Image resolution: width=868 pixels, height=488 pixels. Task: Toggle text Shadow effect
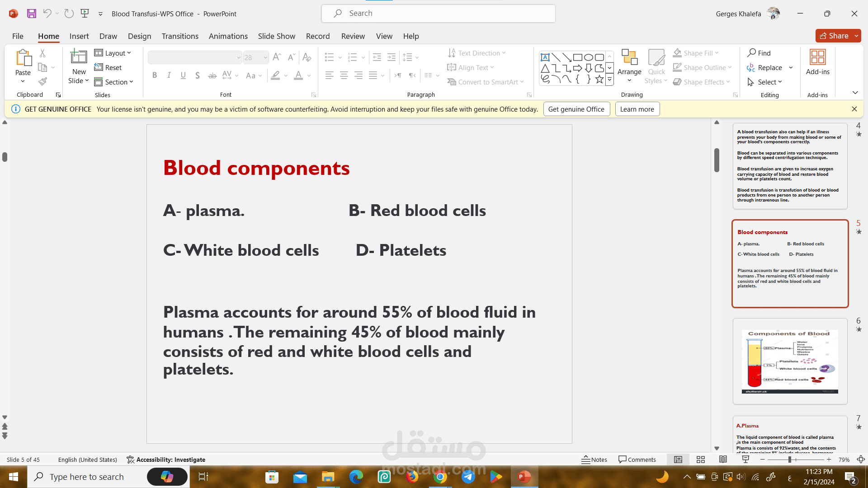click(198, 75)
